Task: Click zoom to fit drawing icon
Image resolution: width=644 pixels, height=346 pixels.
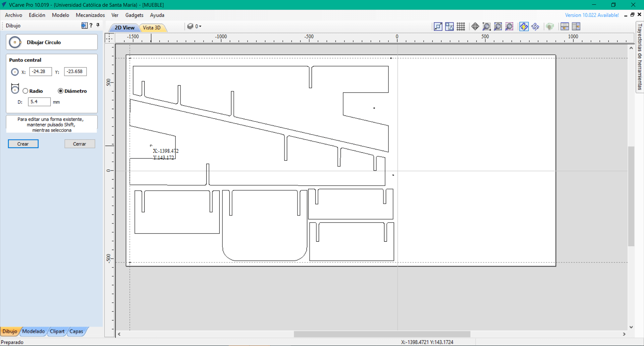Action: [498, 27]
